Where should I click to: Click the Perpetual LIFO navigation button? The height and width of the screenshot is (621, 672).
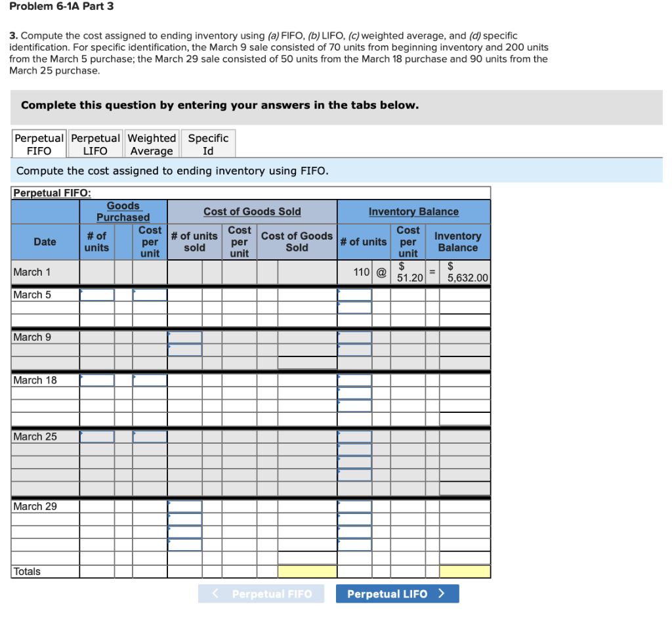pos(397,593)
